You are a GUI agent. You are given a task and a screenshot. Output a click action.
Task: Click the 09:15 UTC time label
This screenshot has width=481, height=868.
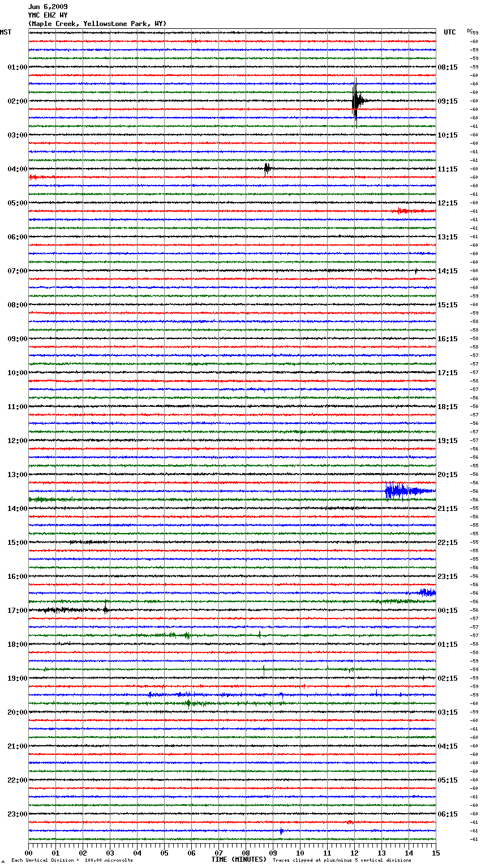[448, 101]
